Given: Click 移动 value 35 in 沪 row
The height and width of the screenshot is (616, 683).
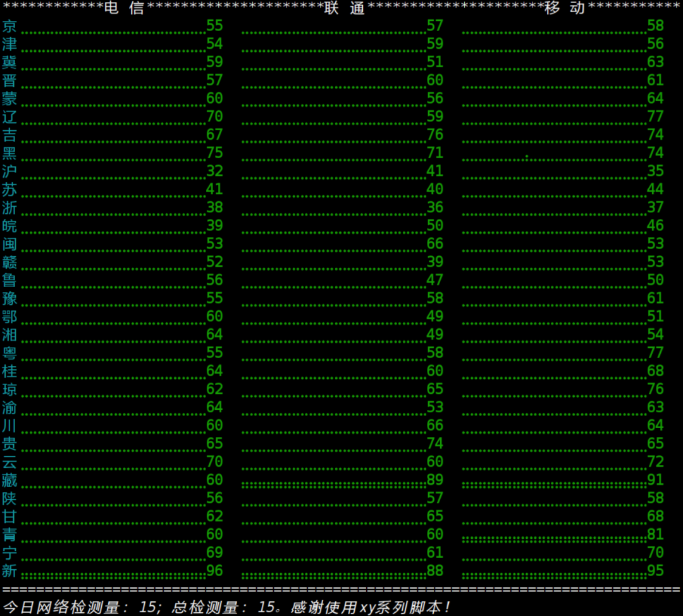Looking at the screenshot, I should tap(655, 171).
